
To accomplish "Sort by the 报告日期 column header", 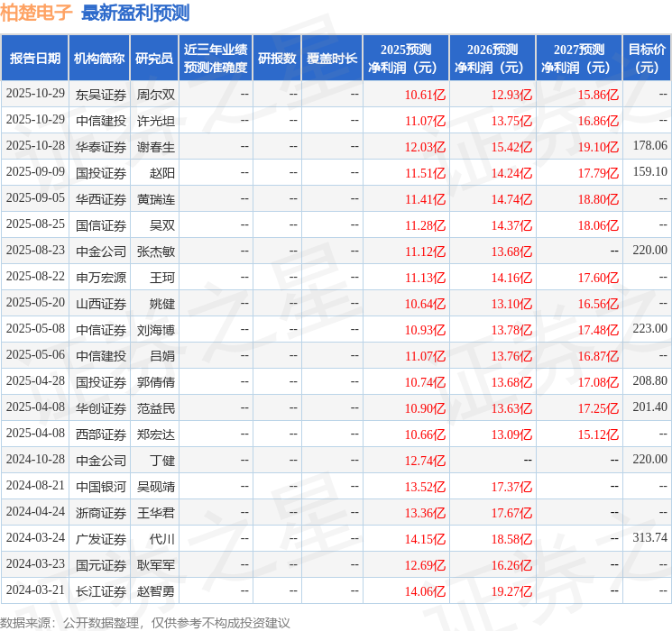I will (x=34, y=58).
